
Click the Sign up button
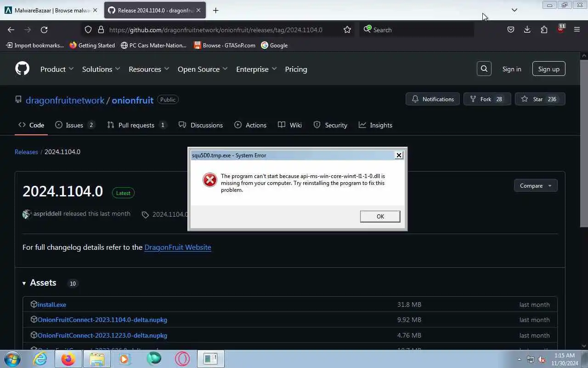(548, 69)
